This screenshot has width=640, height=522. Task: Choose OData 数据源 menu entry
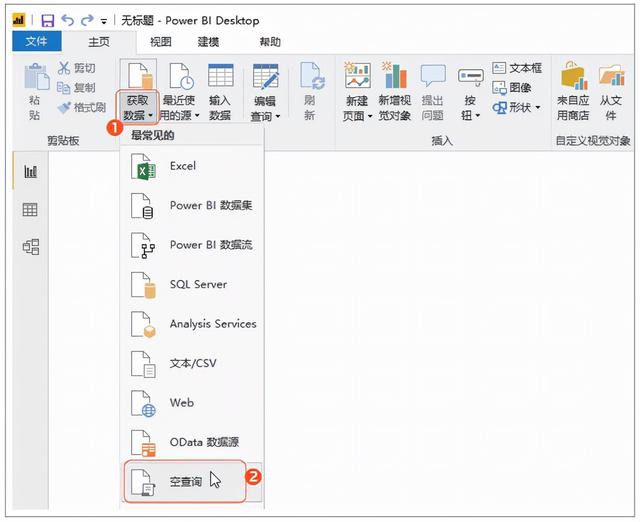pos(192,442)
